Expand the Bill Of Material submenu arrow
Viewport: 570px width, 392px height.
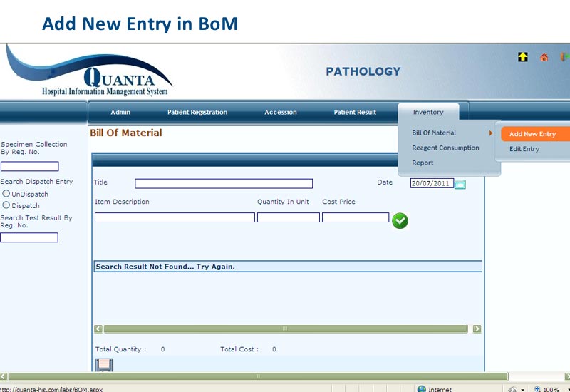(x=491, y=133)
